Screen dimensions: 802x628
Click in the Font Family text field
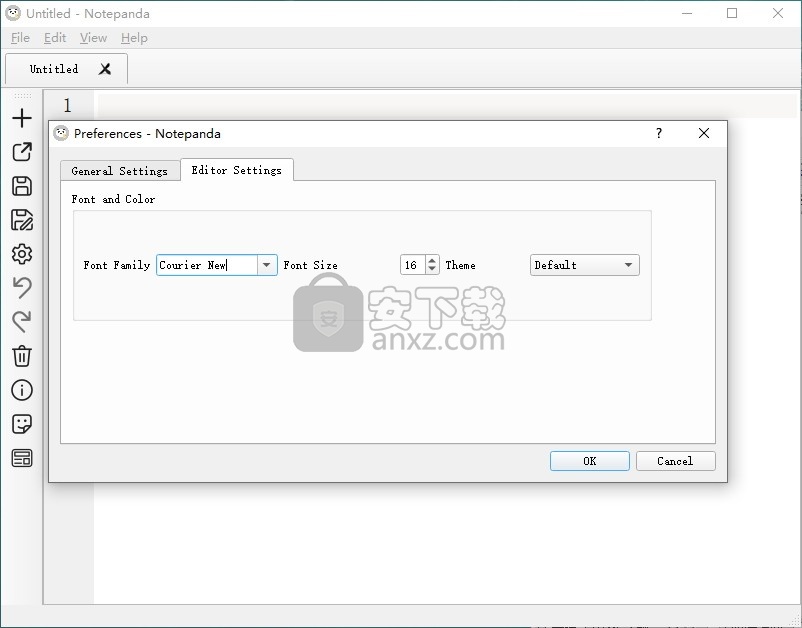(207, 265)
